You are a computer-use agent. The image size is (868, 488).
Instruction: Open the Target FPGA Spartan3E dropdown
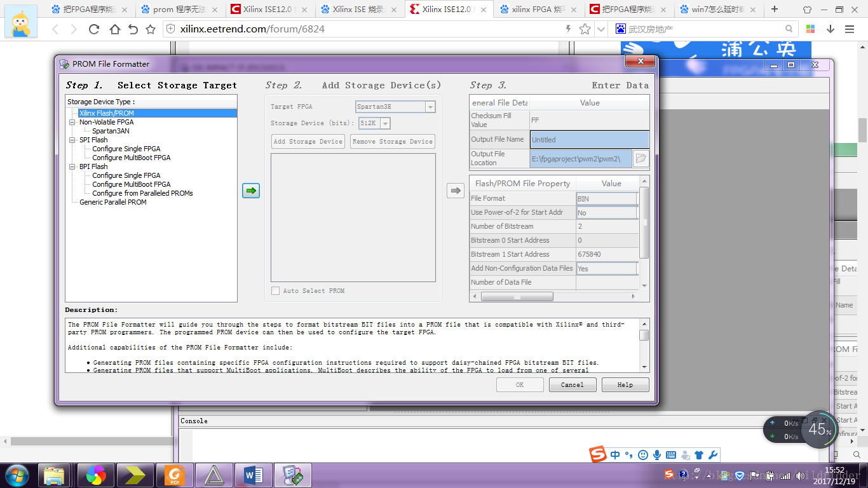click(430, 107)
